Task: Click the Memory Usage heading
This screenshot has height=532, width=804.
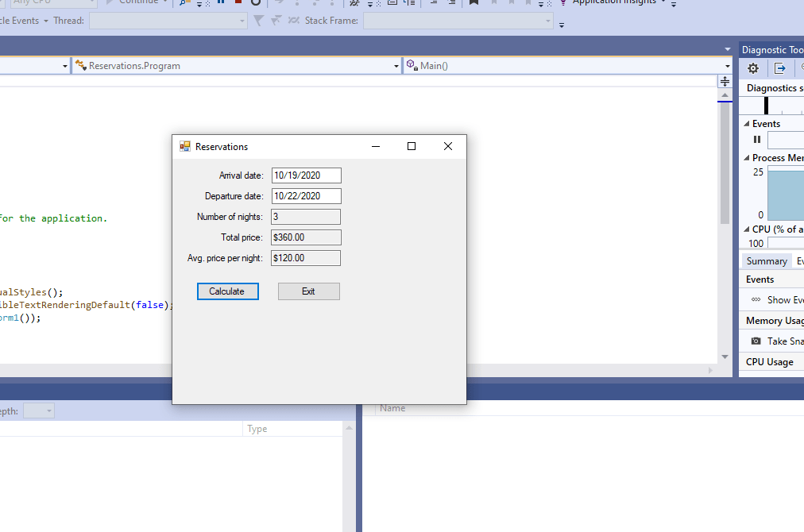Action: point(775,320)
